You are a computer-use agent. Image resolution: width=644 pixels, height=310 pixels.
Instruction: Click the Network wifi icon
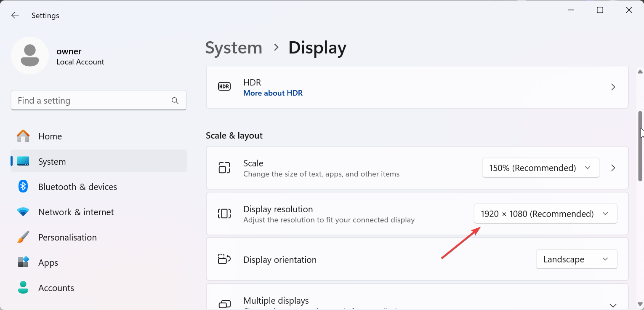[x=23, y=212]
